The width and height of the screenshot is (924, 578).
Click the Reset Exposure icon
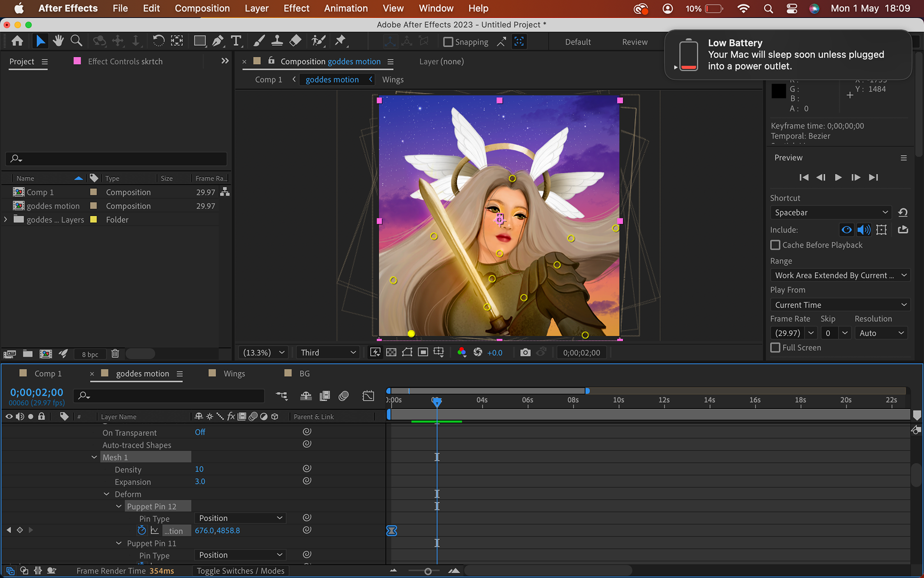[478, 353]
